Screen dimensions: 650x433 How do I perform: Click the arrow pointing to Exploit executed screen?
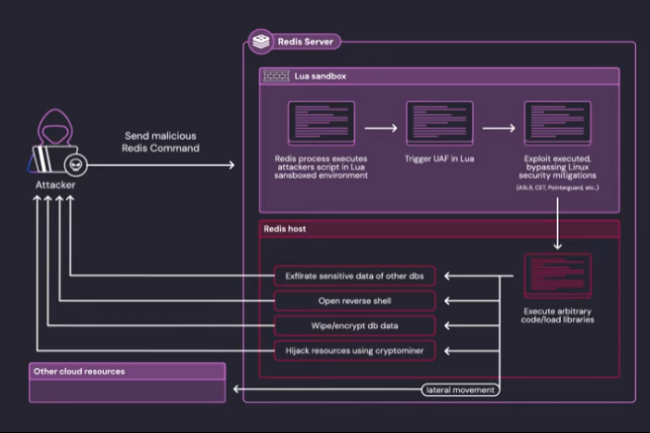click(498, 128)
